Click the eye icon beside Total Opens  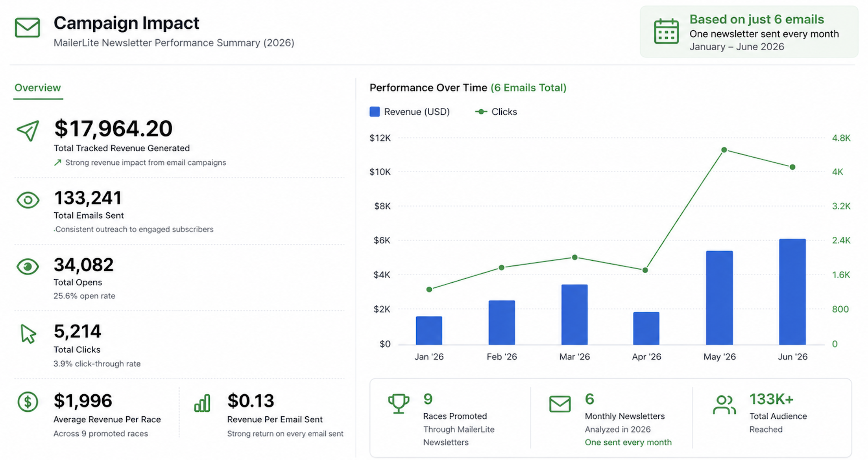28,267
